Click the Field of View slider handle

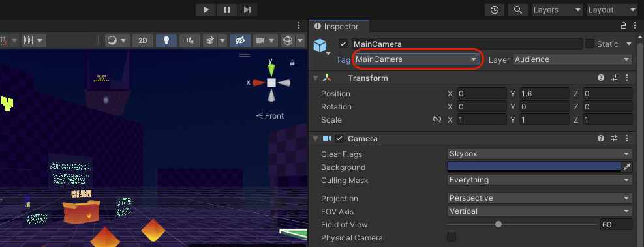coord(498,224)
